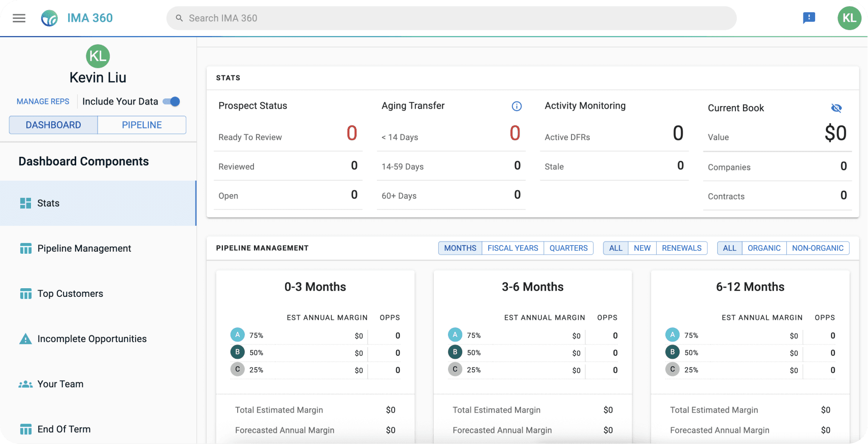Filter pipeline by NEW
Viewport: 868px width, 444px height.
(x=642, y=248)
